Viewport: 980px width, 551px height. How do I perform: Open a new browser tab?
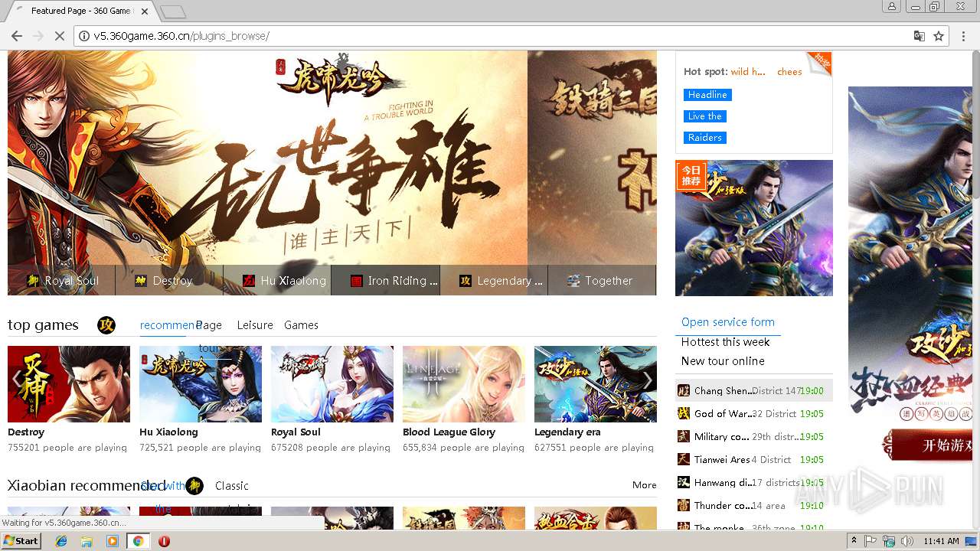pyautogui.click(x=174, y=11)
